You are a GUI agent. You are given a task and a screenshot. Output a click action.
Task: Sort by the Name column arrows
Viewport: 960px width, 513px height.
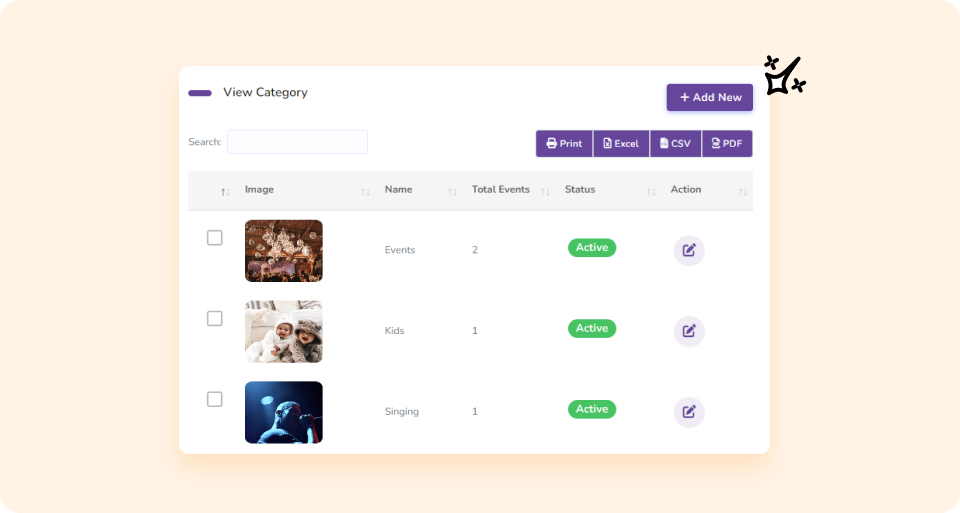coord(452,191)
